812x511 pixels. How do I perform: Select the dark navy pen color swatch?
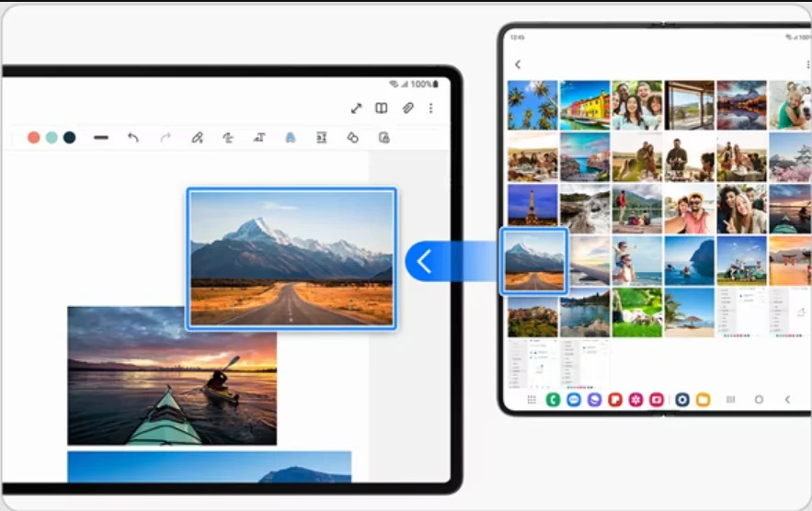tap(69, 137)
